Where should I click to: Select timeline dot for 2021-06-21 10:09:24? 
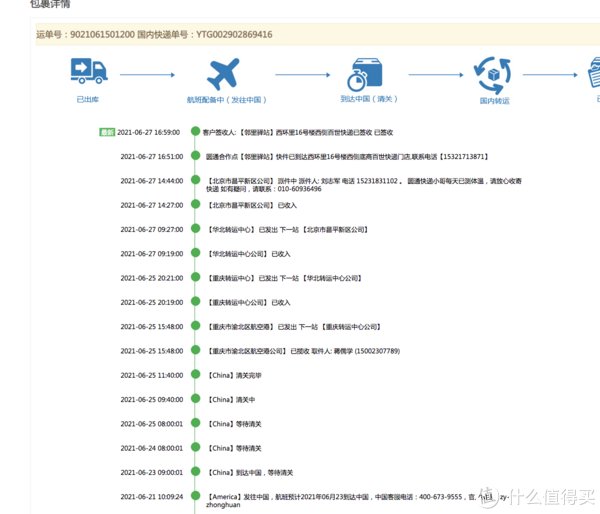(x=196, y=496)
